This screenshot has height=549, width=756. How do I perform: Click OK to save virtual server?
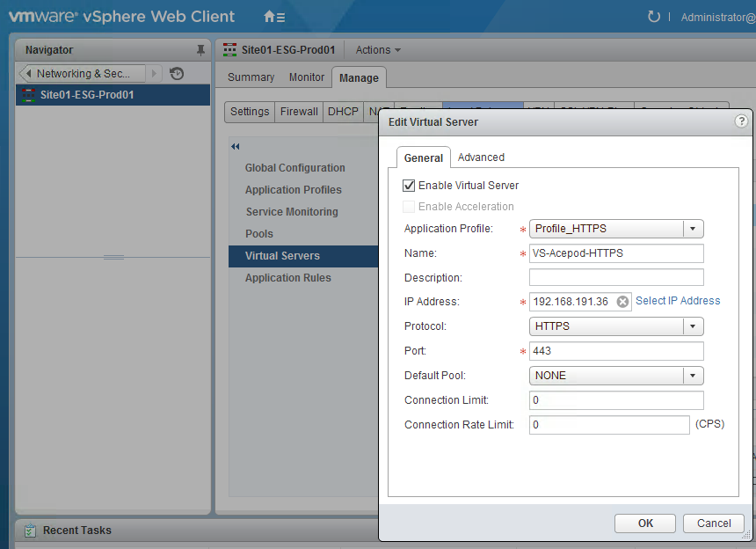tap(645, 523)
